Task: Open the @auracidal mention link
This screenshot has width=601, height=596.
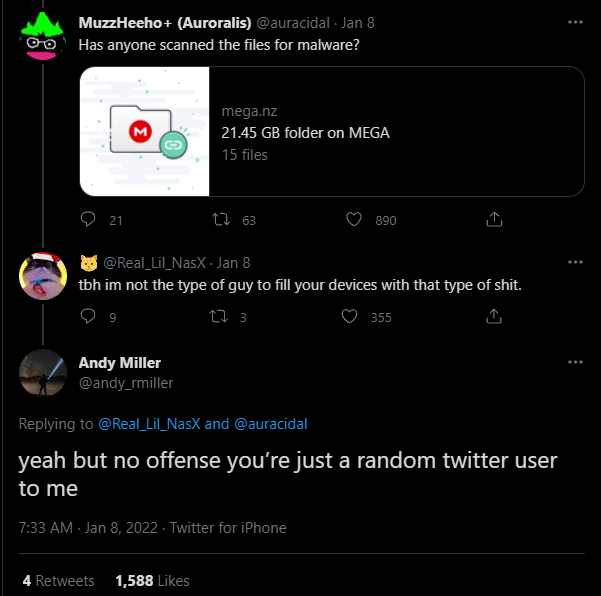Action: coord(270,424)
